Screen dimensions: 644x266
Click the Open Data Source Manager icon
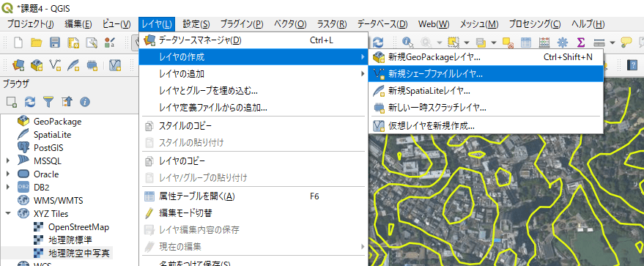18,65
